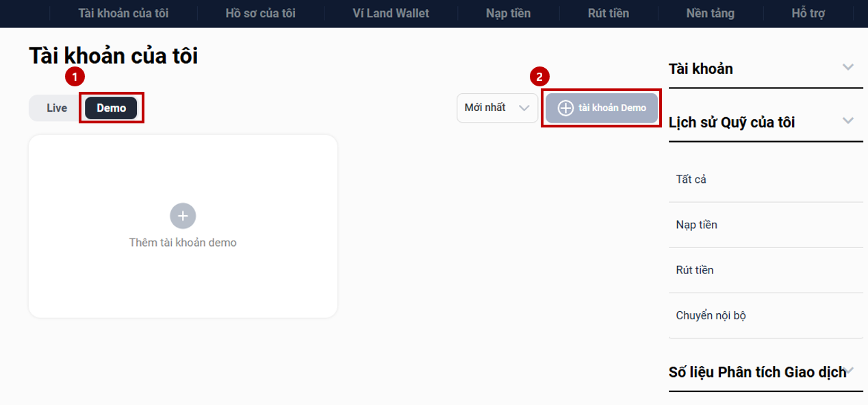This screenshot has width=868, height=405.
Task: Open Nạp tiền in the fund history sidebar
Action: [696, 225]
